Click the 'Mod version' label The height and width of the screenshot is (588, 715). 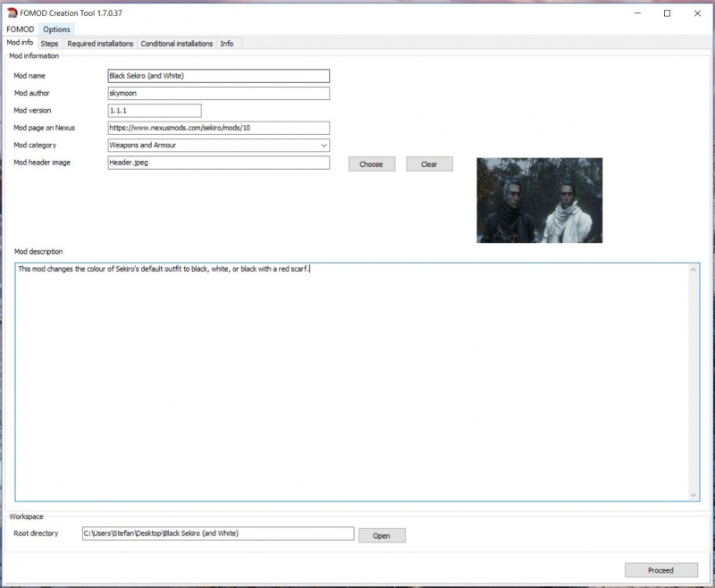pyautogui.click(x=32, y=111)
